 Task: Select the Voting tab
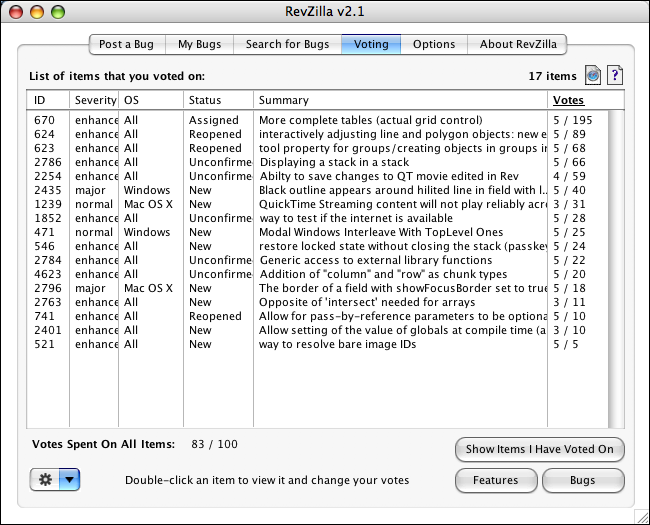click(371, 44)
